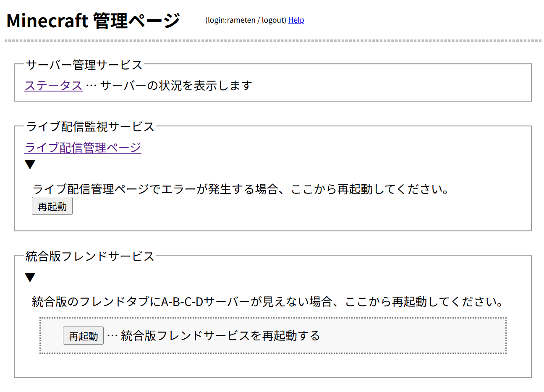
Task: Click the Minecraft 管理ページ heading
Action: (x=93, y=20)
